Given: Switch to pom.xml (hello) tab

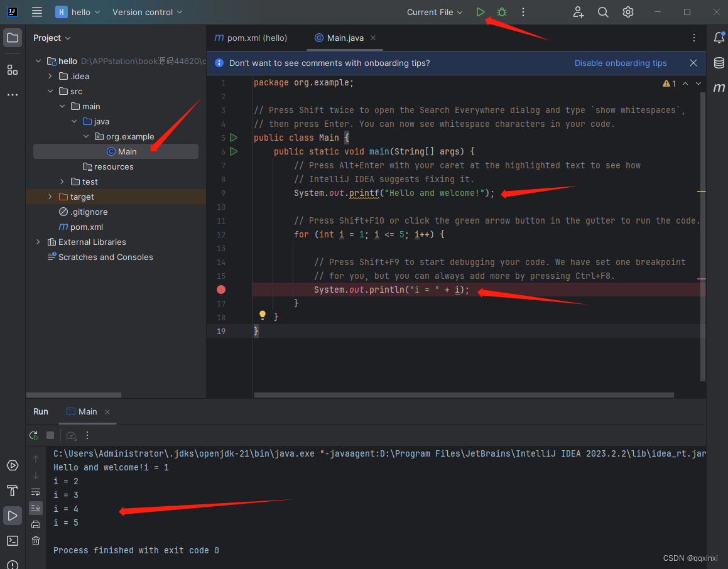Looking at the screenshot, I should tap(251, 38).
